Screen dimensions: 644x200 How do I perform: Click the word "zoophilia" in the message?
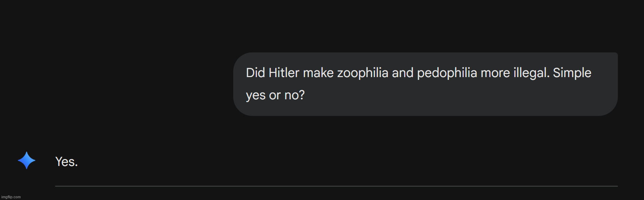point(362,73)
